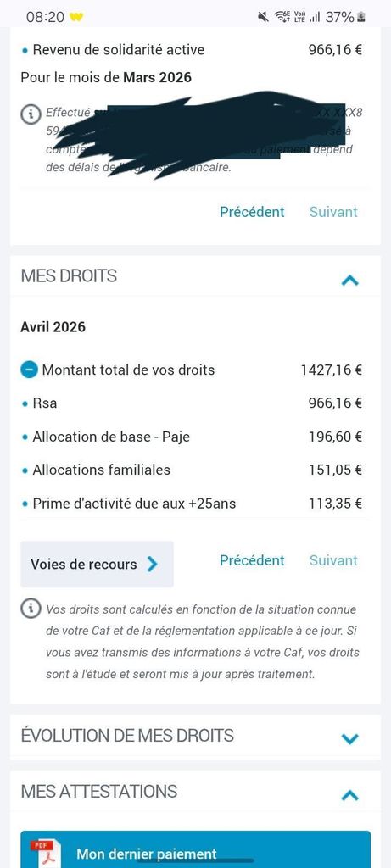
Task: Select Suivant under Mes droits
Action: (x=333, y=560)
